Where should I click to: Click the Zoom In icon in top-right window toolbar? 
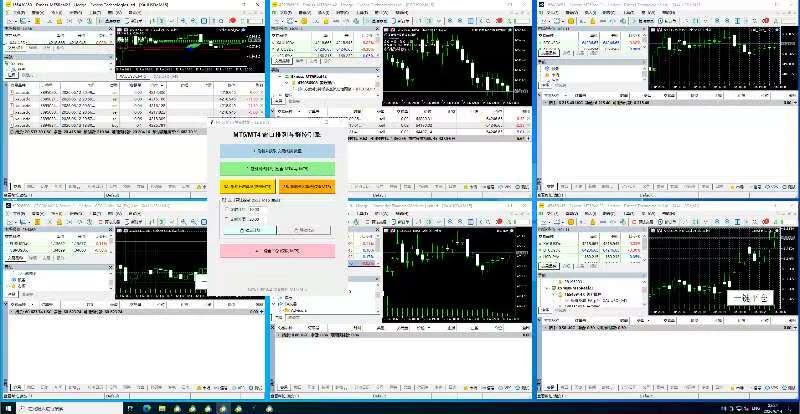[717, 21]
